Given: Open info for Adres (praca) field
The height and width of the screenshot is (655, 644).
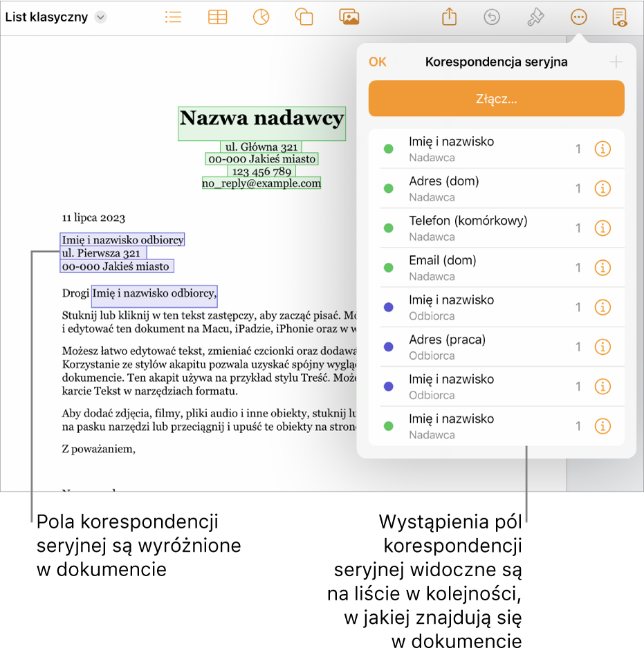Looking at the screenshot, I should click(x=602, y=347).
